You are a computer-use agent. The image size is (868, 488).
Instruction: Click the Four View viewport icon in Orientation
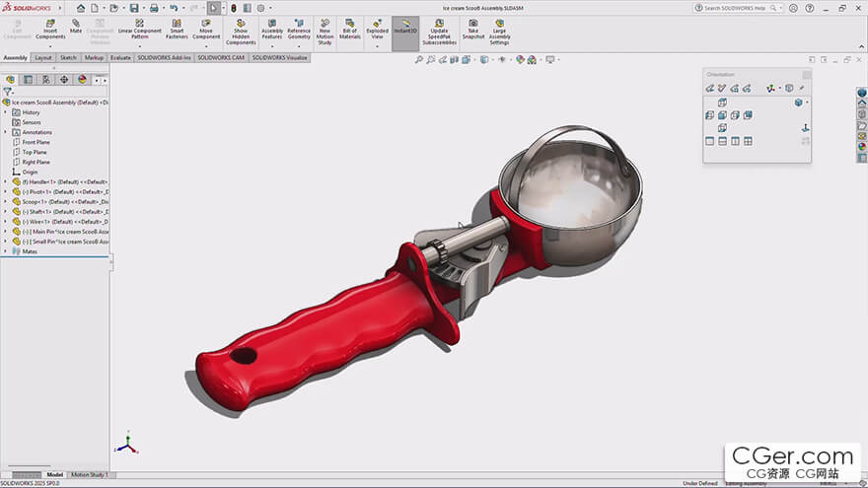[x=748, y=141]
